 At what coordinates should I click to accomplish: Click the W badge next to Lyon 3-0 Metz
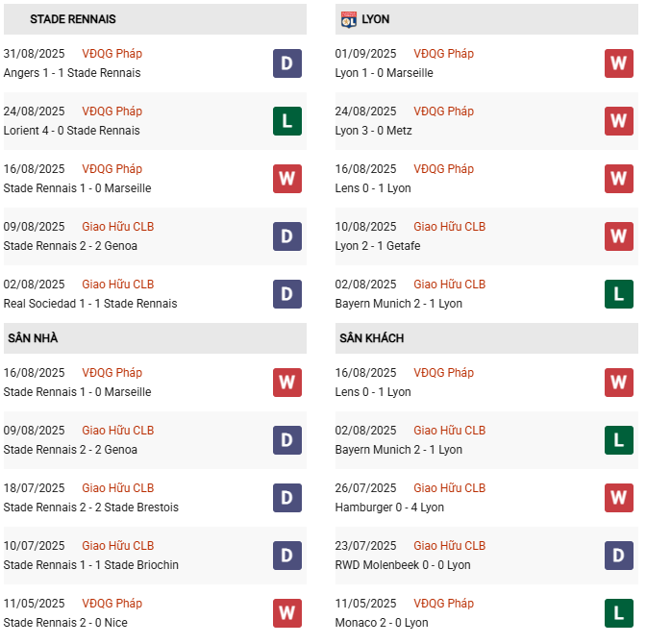[x=618, y=121]
